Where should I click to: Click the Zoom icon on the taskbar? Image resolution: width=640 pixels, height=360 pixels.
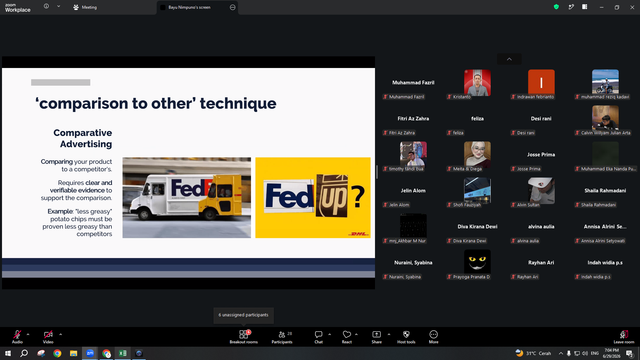[90, 353]
